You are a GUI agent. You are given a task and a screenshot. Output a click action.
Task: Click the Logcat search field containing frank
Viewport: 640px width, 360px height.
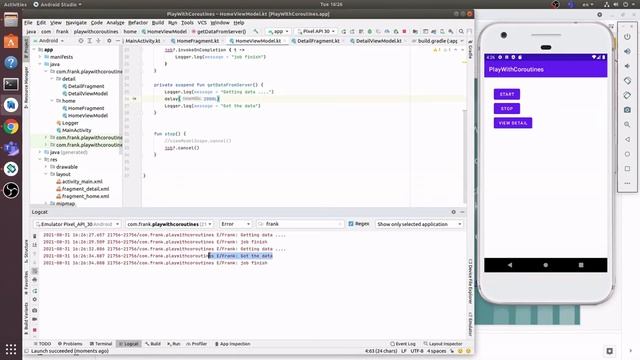click(x=300, y=224)
